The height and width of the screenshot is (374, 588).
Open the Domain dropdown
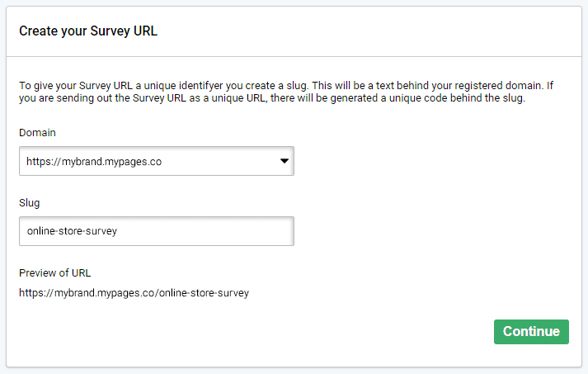click(156, 162)
